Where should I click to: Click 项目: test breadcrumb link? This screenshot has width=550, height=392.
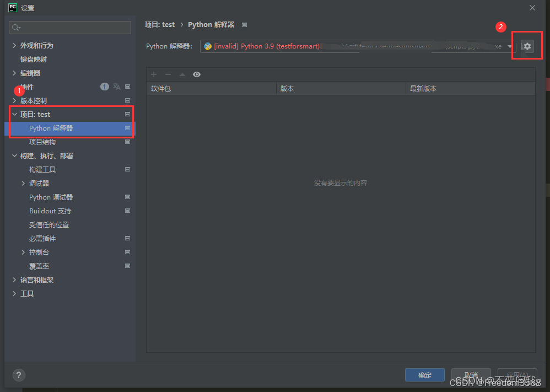point(160,25)
